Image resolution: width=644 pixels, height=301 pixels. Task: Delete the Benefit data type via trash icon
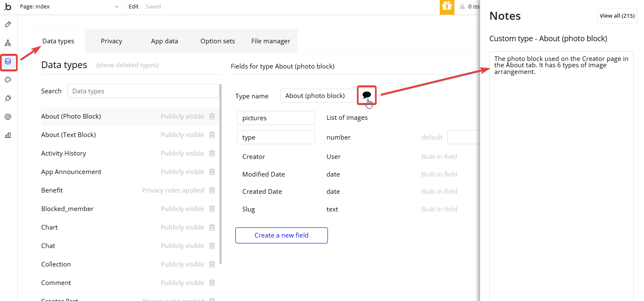212,190
